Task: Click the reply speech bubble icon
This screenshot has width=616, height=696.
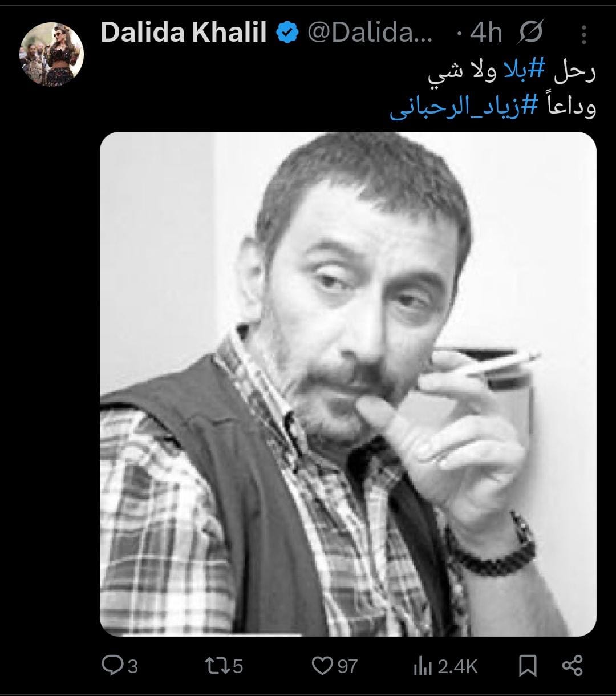Action: click(111, 665)
